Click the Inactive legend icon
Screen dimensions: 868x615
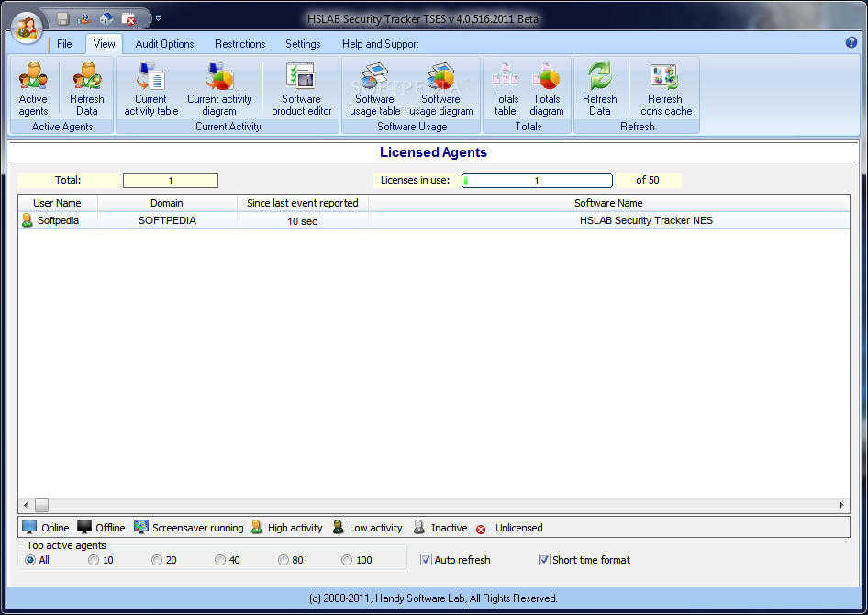tap(419, 527)
